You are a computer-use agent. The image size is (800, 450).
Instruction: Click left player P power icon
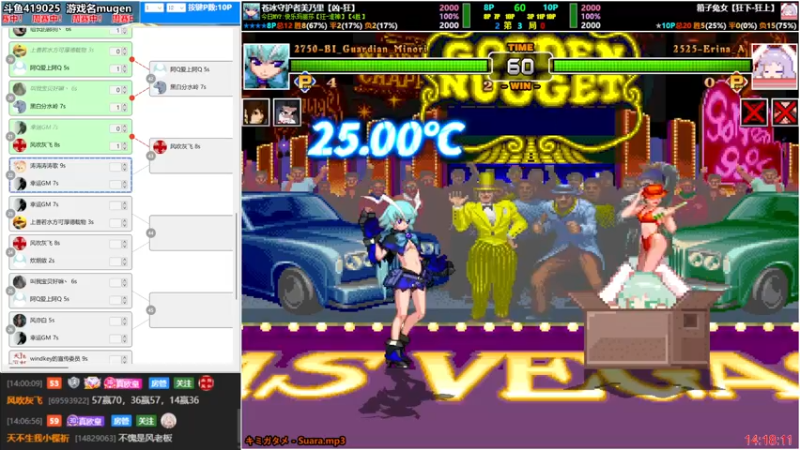tap(305, 82)
